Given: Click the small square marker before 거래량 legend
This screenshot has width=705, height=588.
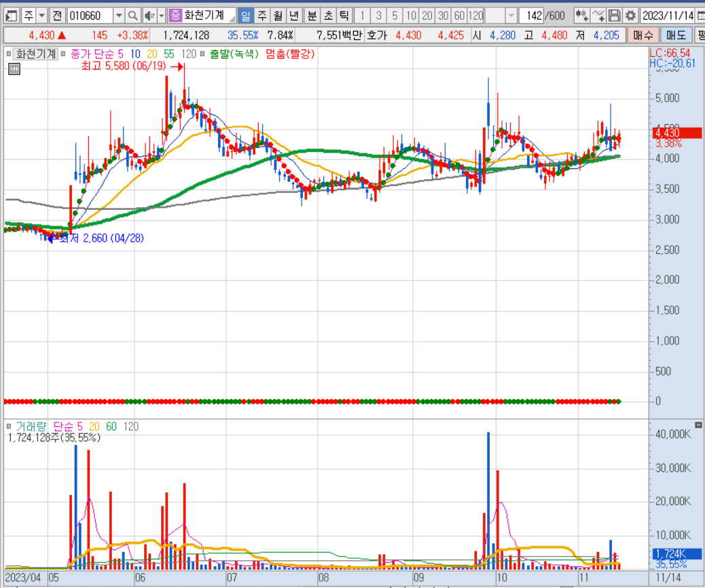Looking at the screenshot, I should [x=9, y=426].
